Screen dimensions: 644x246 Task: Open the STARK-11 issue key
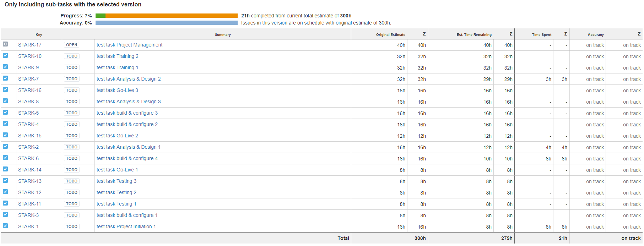(x=29, y=204)
